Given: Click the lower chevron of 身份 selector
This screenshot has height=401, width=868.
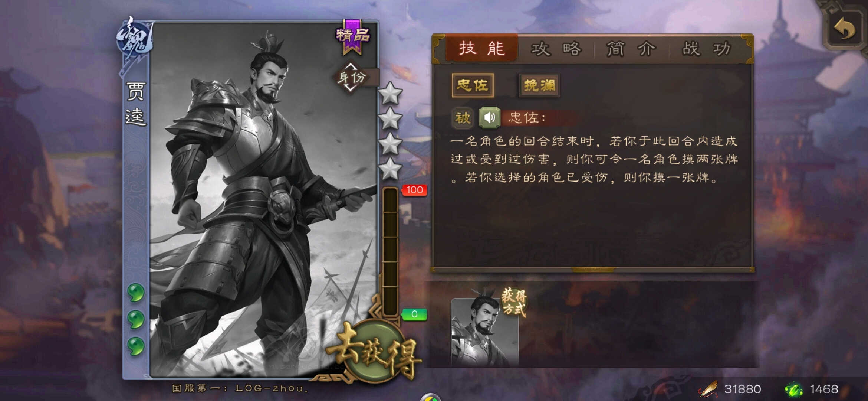Looking at the screenshot, I should (351, 88).
